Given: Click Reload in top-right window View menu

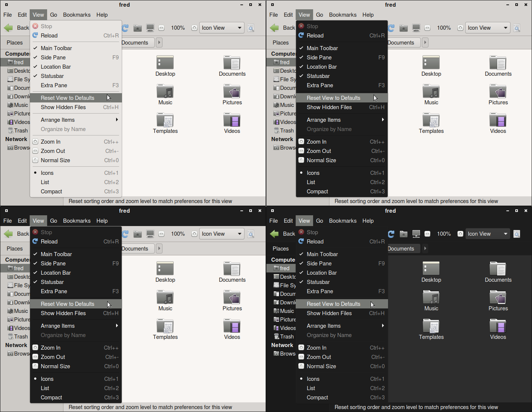Looking at the screenshot, I should coord(342,36).
